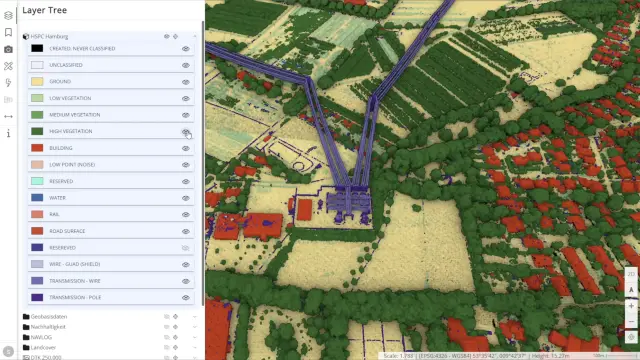Click the diamond icon in Nachhaltigkeit row

(x=176, y=327)
